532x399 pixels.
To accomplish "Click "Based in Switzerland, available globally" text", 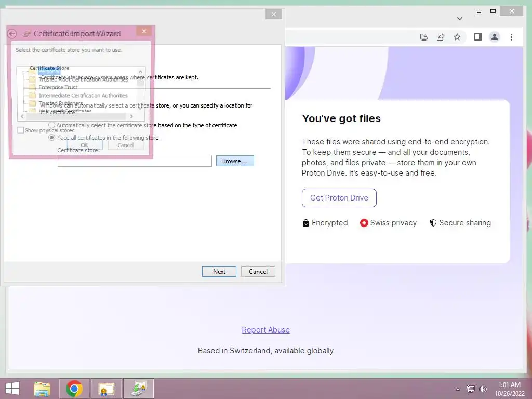I will [265, 351].
